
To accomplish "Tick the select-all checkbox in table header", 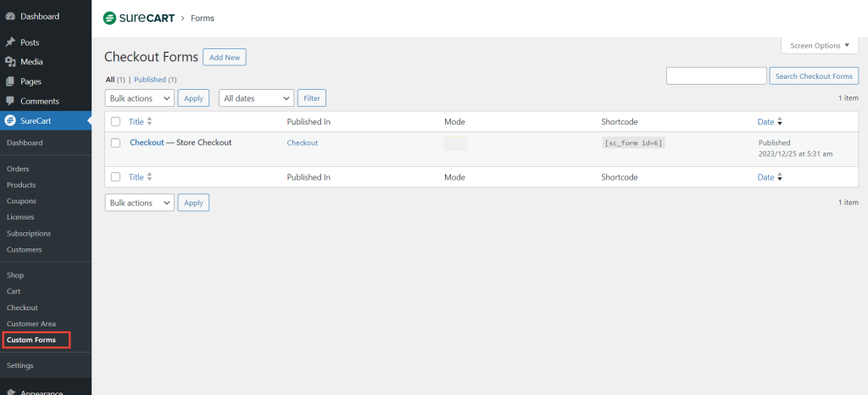I will coord(115,122).
